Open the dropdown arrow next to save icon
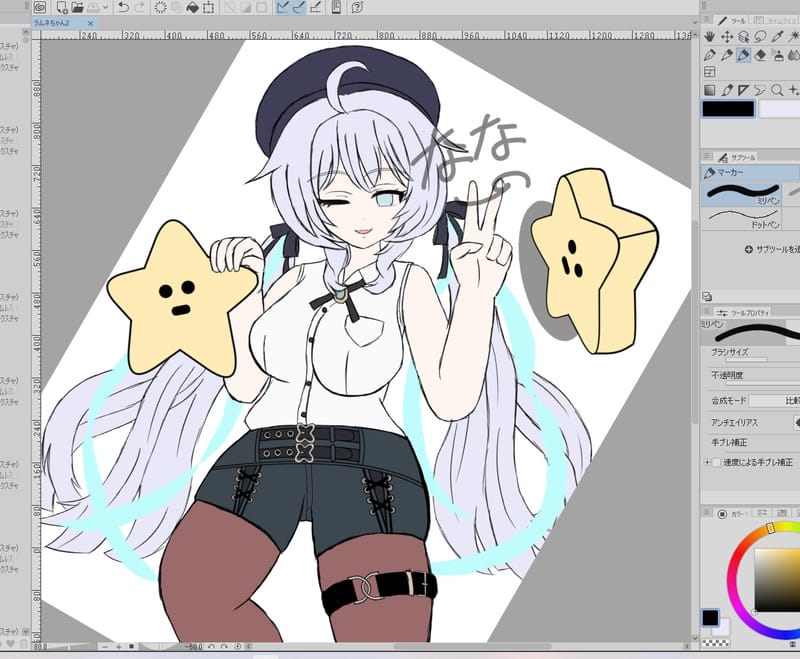800x659 pixels. (105, 8)
